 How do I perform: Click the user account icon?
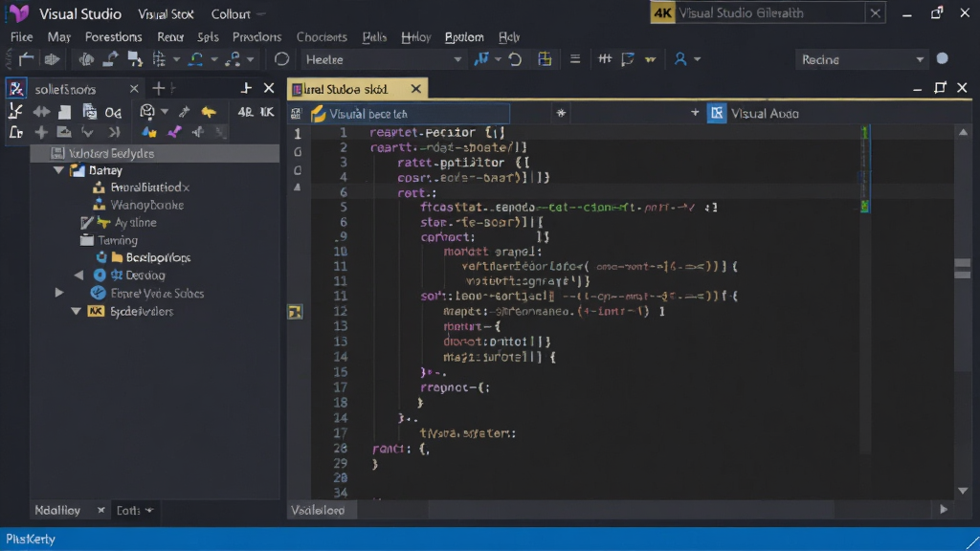(x=680, y=59)
